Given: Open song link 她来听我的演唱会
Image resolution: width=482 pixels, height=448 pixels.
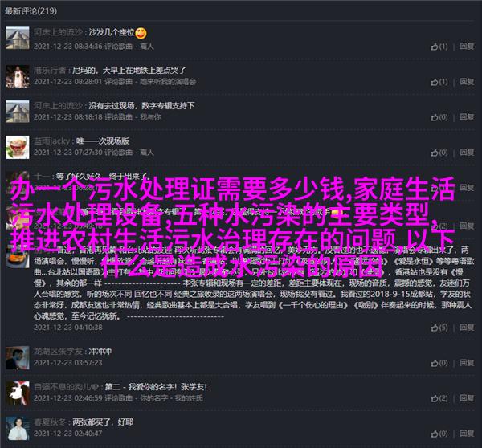Looking at the screenshot, I should 168,82.
